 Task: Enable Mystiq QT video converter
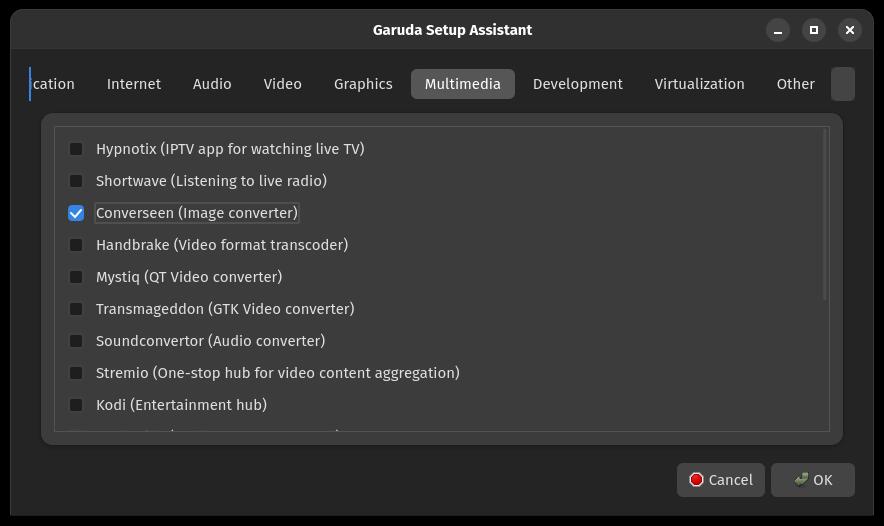76,277
